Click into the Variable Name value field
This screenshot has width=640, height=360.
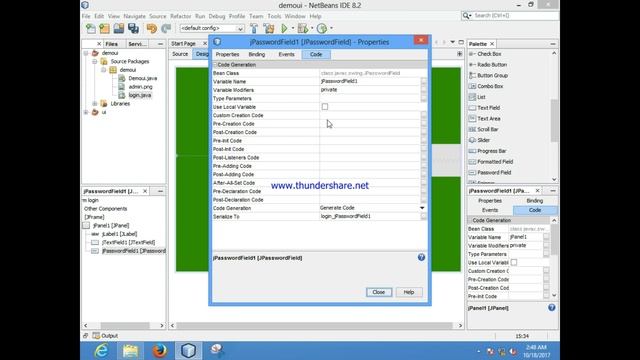click(x=370, y=81)
